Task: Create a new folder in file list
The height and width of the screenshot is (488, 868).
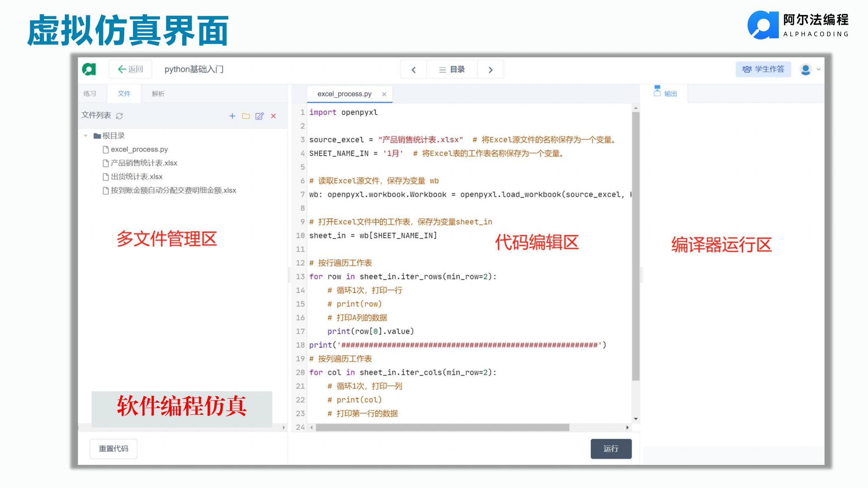Action: pos(246,116)
